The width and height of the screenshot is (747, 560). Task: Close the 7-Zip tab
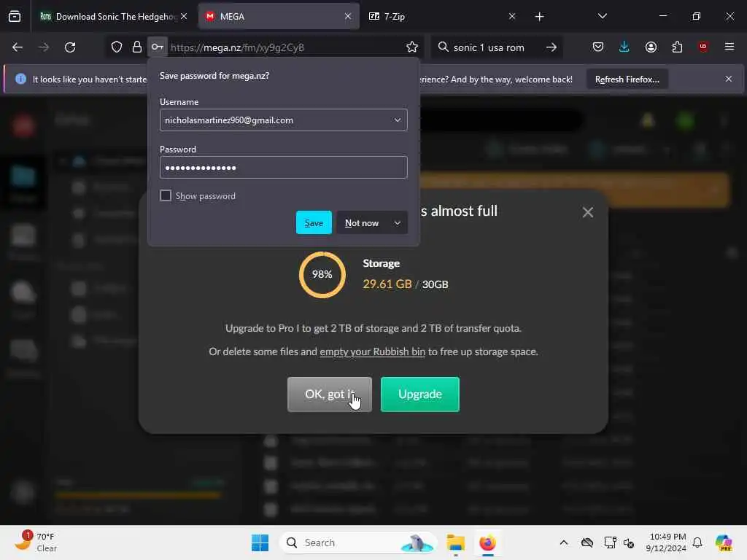point(512,16)
